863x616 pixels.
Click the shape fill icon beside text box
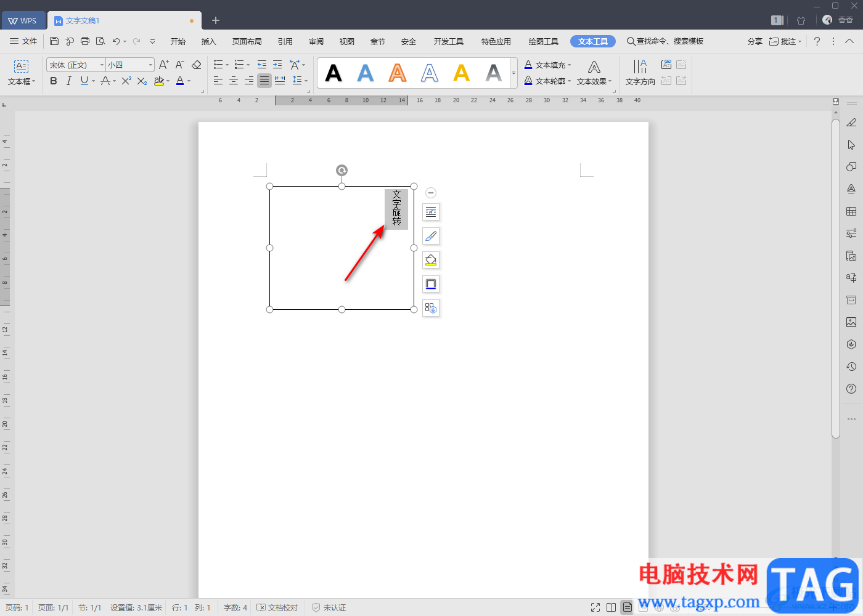[x=431, y=260]
